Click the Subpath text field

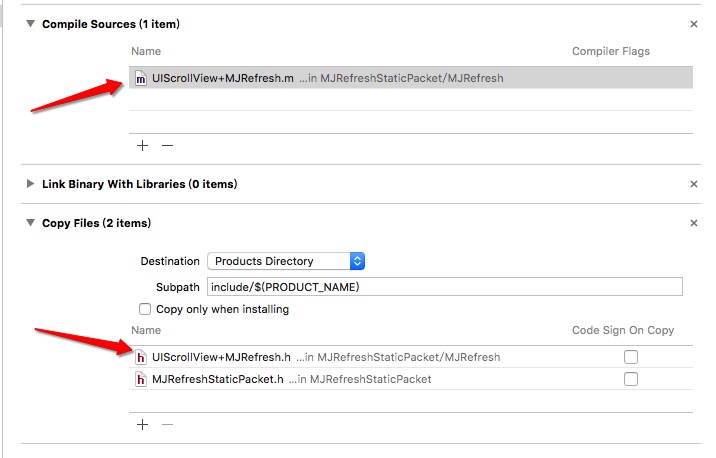[444, 287]
